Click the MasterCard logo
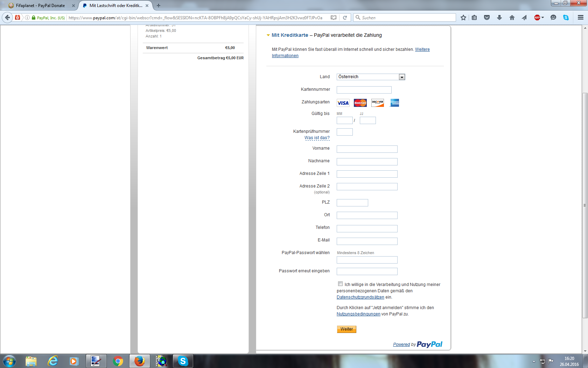 360,103
